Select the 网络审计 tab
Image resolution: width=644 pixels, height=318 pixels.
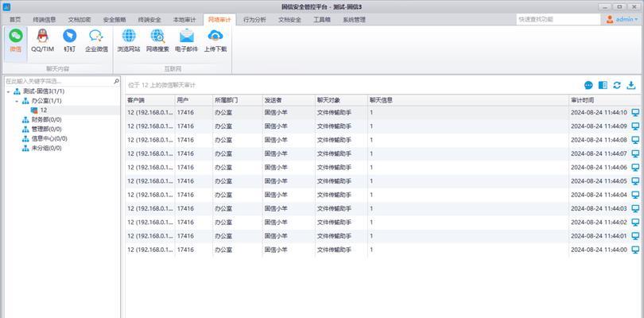219,19
